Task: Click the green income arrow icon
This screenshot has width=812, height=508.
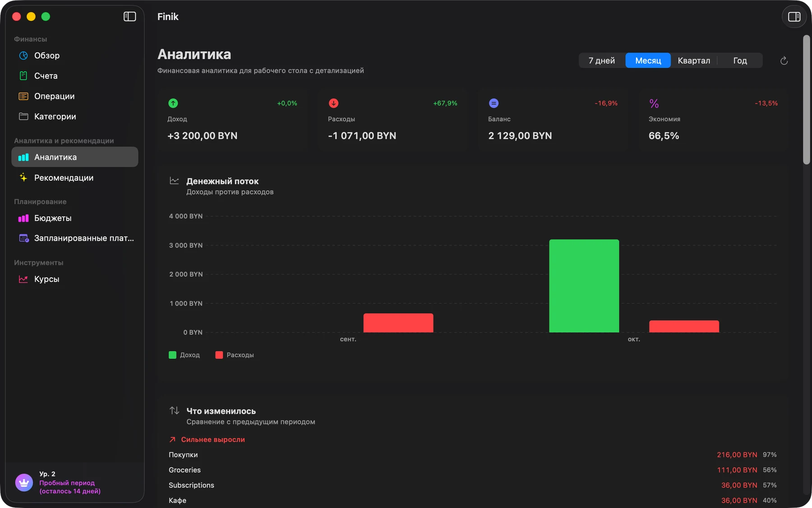Action: 173,103
